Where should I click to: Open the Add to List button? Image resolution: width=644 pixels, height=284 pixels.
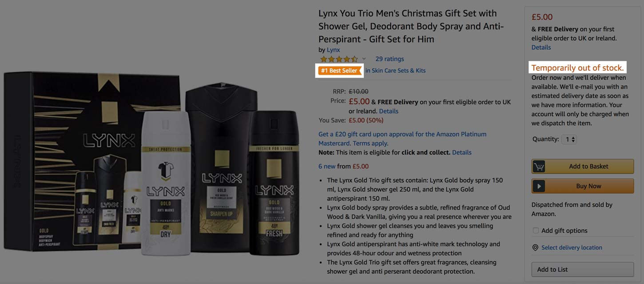click(583, 269)
